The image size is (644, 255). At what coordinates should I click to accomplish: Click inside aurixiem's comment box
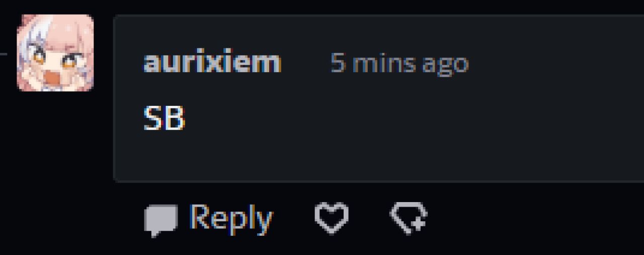(378, 98)
